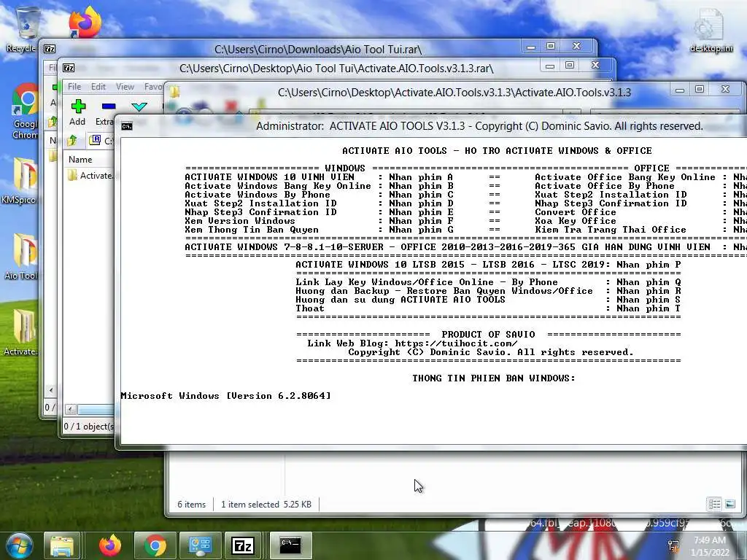Image resolution: width=747 pixels, height=560 pixels.
Task: Open the command prompt window system icon
Action: pyautogui.click(x=127, y=126)
